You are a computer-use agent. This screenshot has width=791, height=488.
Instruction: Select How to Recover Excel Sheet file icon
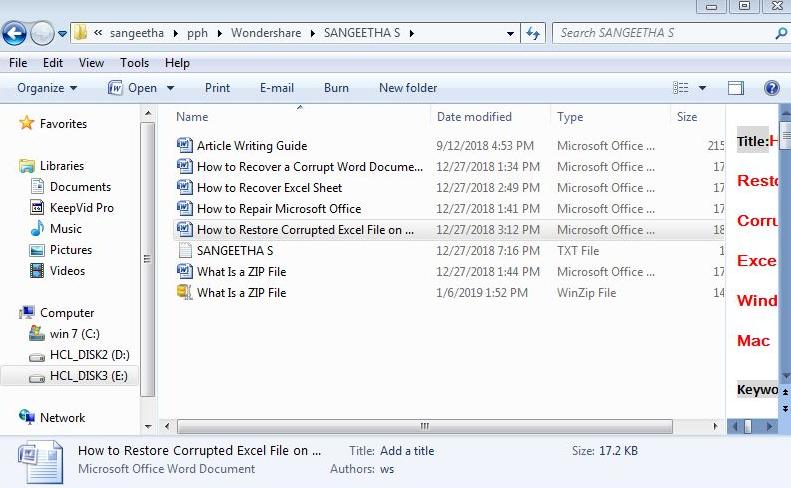[185, 187]
